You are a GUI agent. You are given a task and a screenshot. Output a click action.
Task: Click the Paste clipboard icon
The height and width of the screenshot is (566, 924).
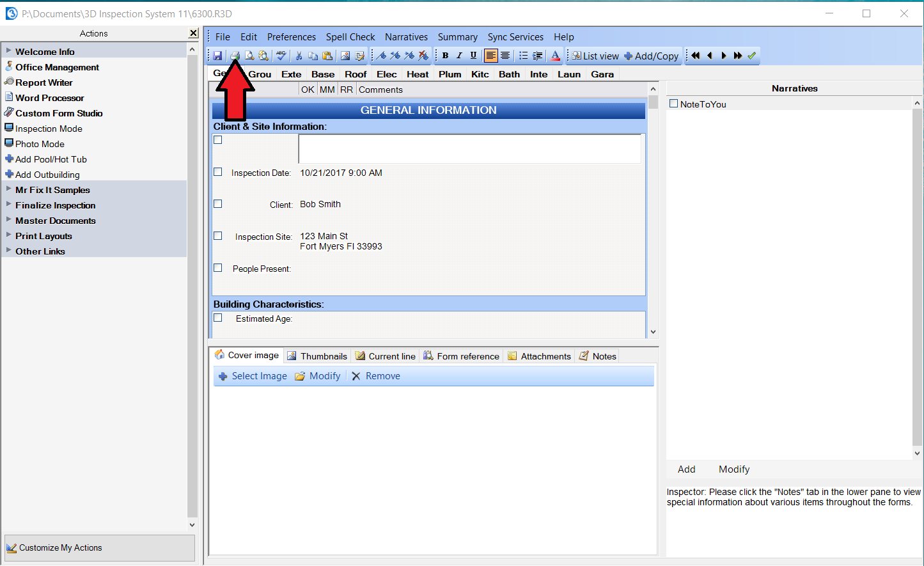pyautogui.click(x=327, y=56)
